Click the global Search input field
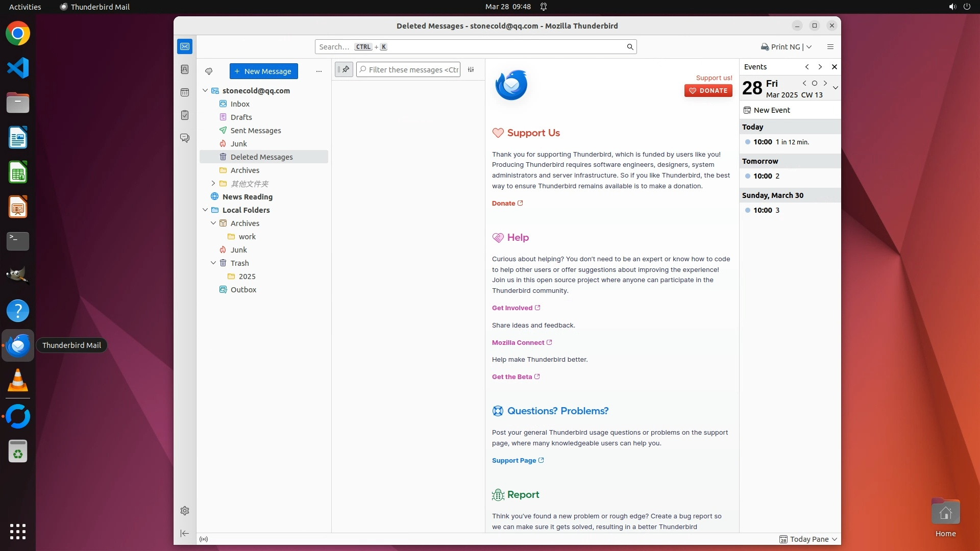Image resolution: width=980 pixels, height=551 pixels. coord(475,47)
